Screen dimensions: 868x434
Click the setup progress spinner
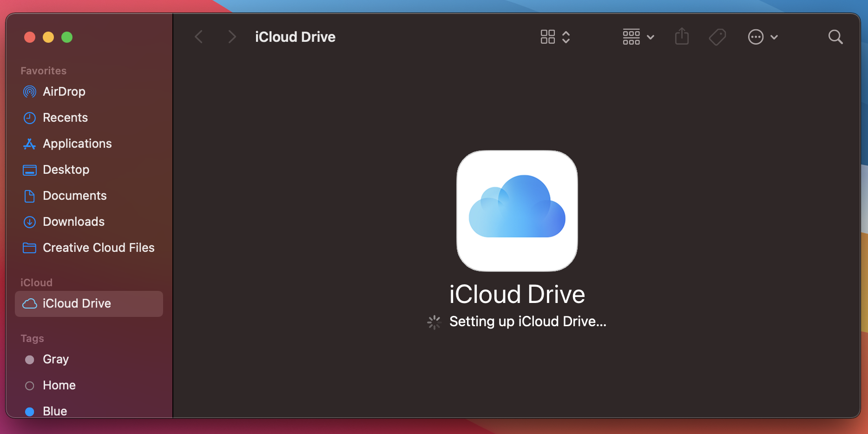434,322
